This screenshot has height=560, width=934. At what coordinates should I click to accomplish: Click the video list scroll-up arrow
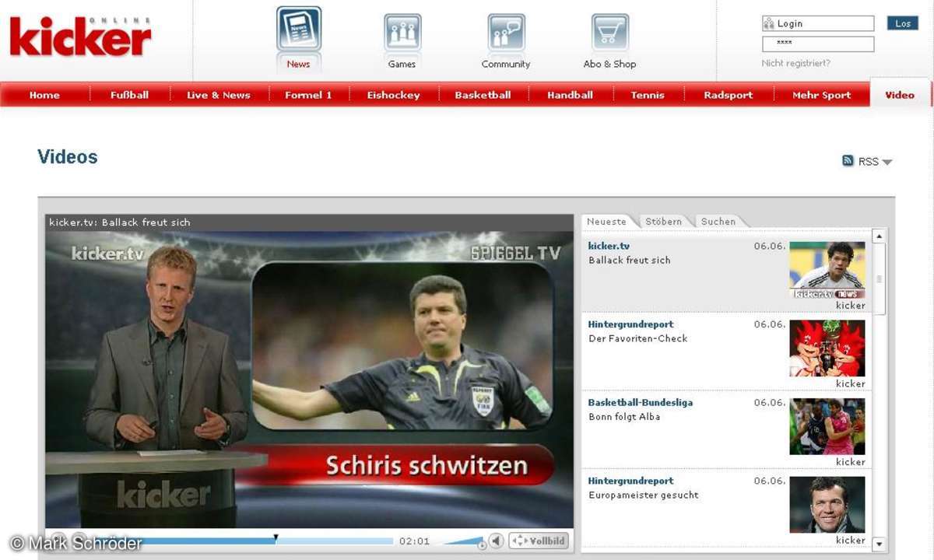pos(879,236)
